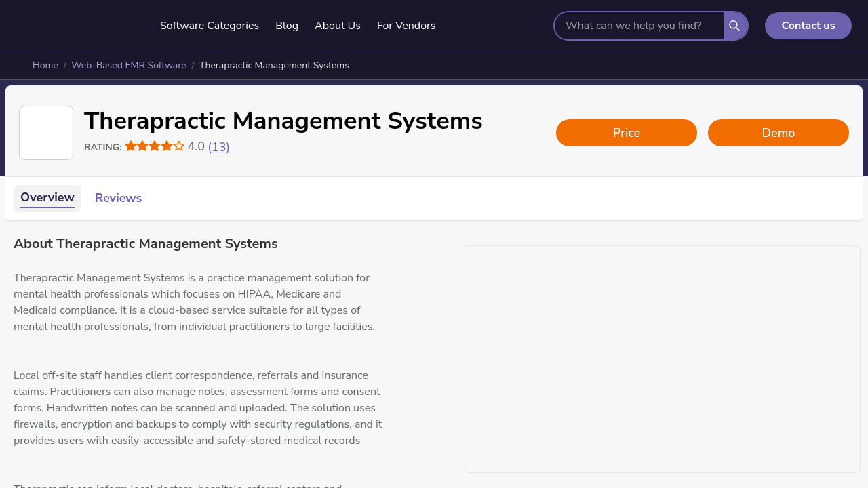Click the orange Price button
This screenshot has height=488, width=868.
pos(627,133)
